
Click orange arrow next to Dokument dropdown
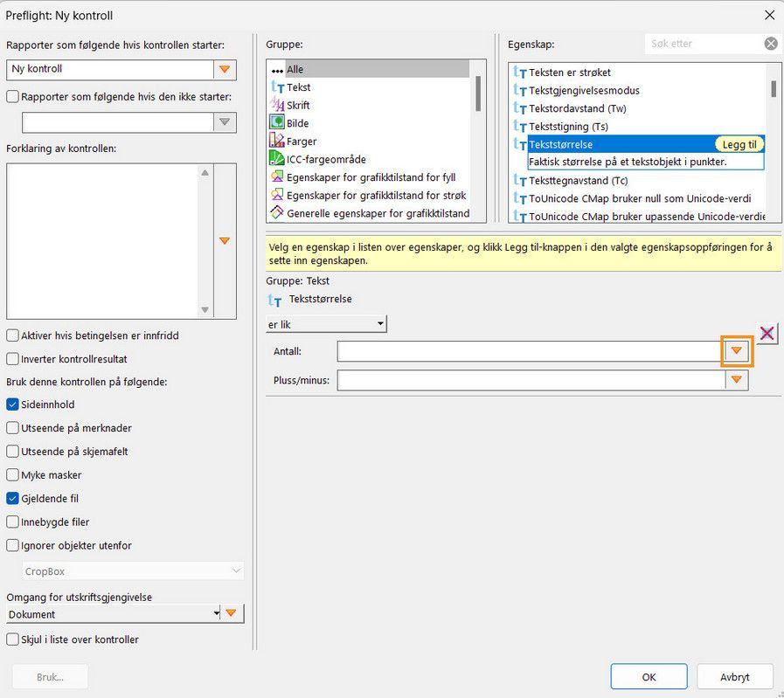pyautogui.click(x=232, y=613)
